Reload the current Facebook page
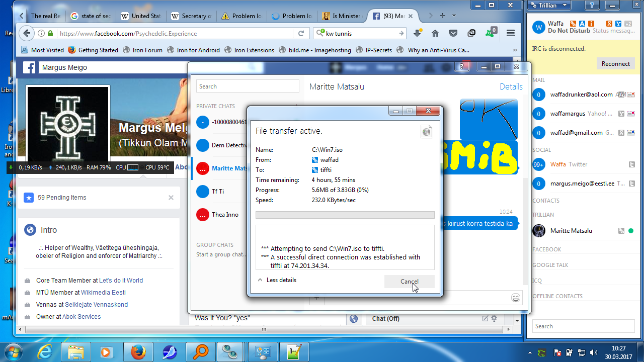The width and height of the screenshot is (644, 362). tap(301, 34)
